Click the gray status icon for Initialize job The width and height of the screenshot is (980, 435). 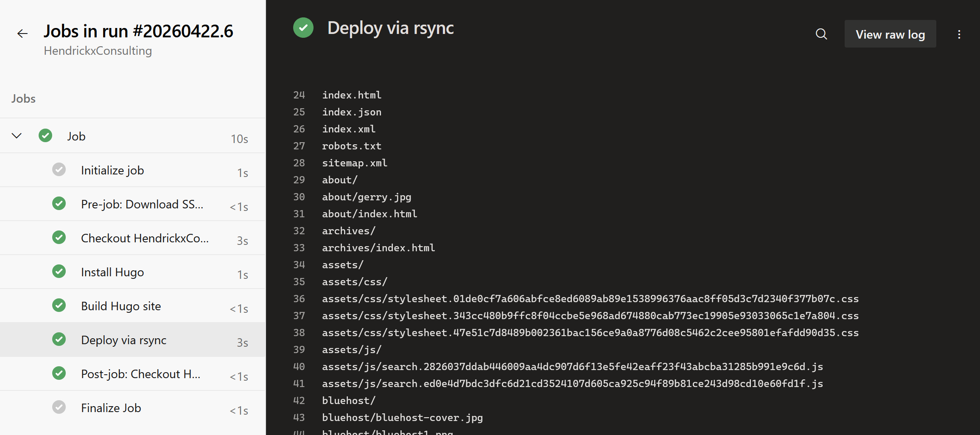(x=59, y=170)
